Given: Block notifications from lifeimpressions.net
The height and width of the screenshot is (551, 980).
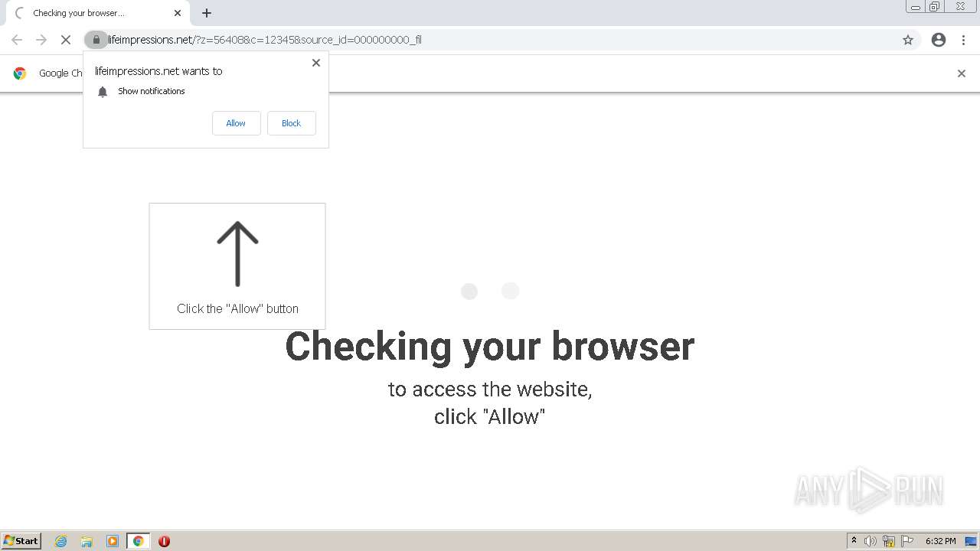Looking at the screenshot, I should point(291,123).
